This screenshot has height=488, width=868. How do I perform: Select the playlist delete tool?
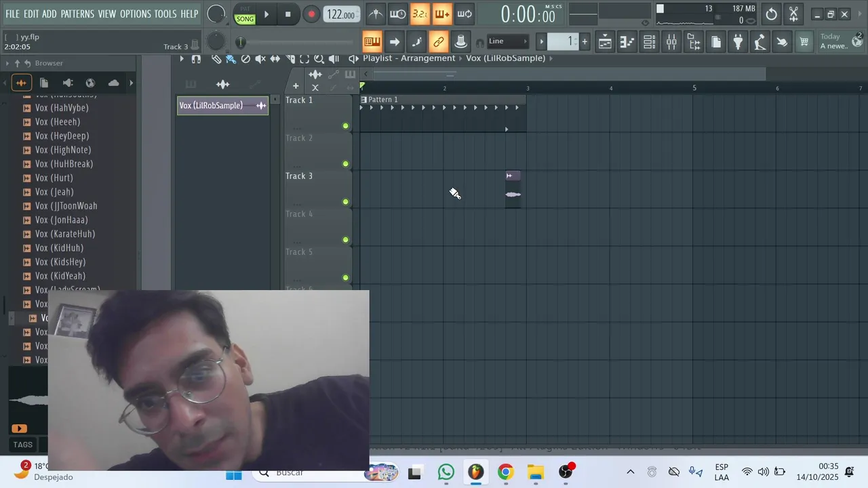coord(245,59)
